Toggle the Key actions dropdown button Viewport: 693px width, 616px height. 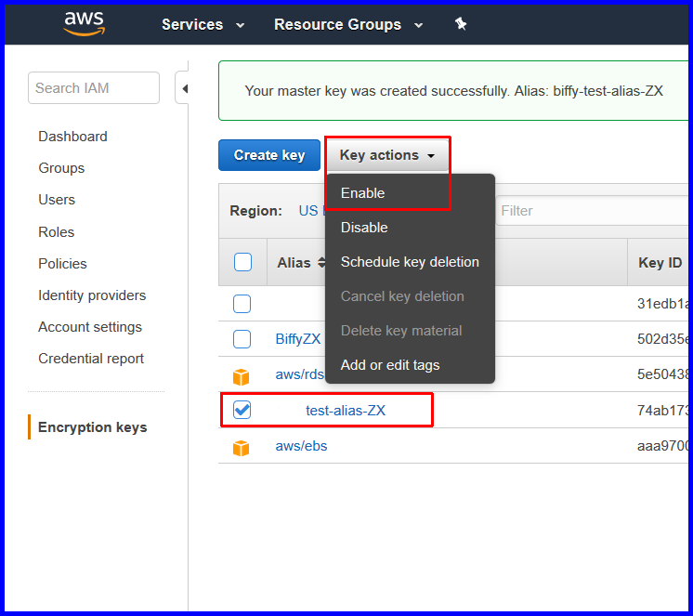(x=387, y=155)
